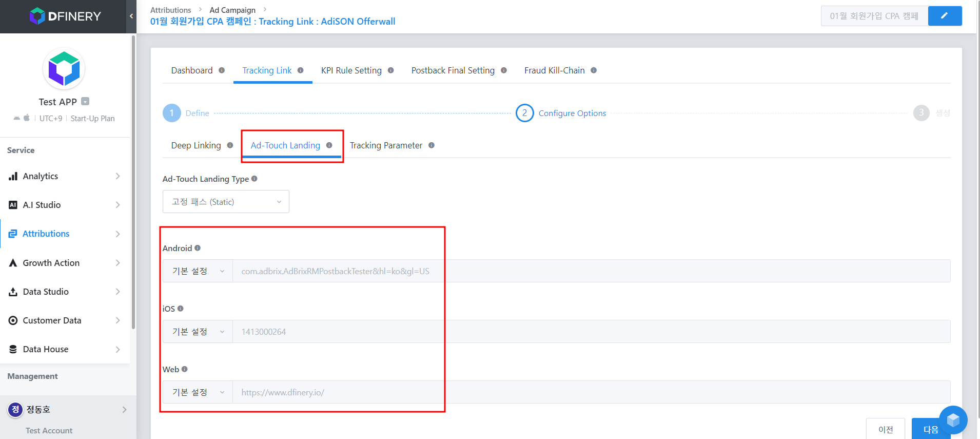Switch to Postback Final Setting tab
The height and width of the screenshot is (439, 980).
453,70
